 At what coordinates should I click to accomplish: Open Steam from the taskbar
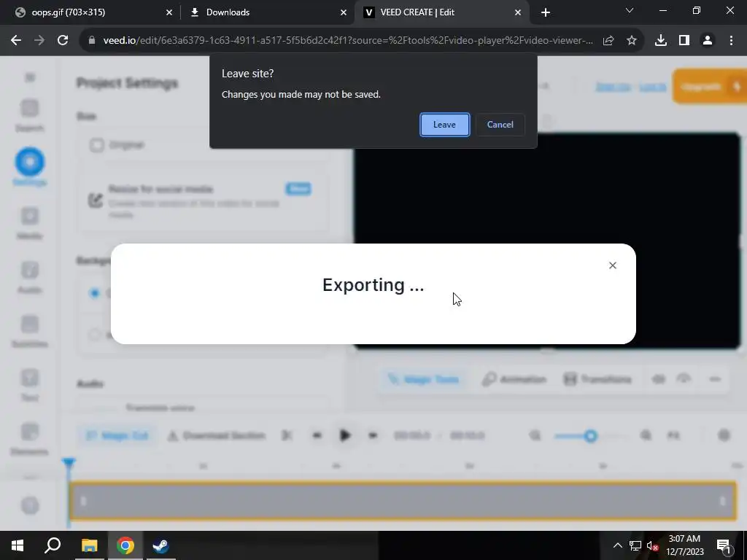pos(160,545)
